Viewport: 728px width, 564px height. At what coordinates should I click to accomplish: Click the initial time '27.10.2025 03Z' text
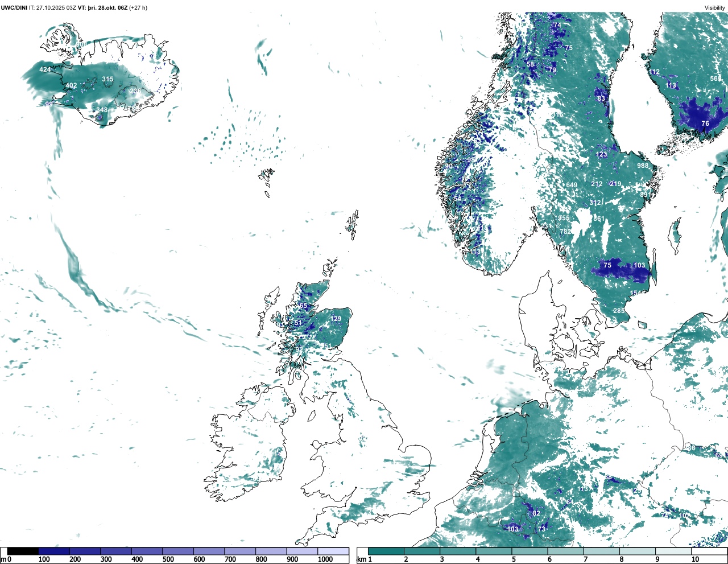(x=56, y=8)
